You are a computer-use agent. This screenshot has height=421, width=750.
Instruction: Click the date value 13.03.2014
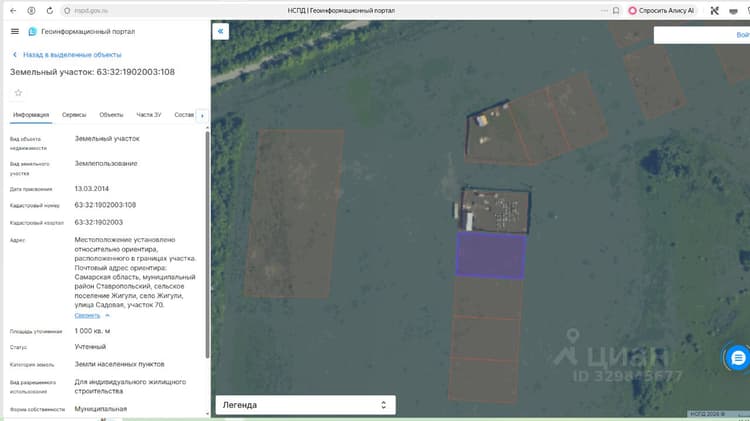pos(91,189)
